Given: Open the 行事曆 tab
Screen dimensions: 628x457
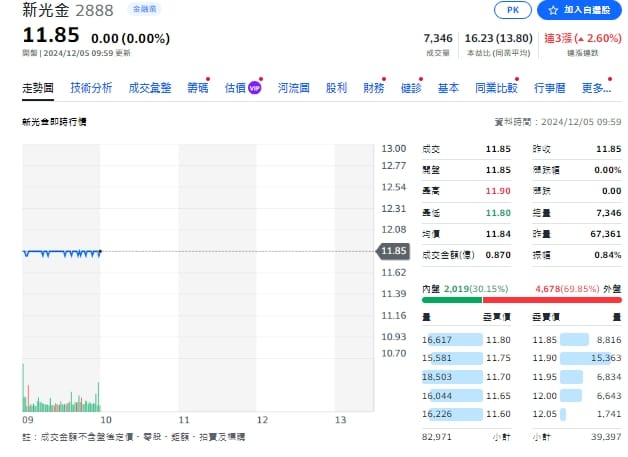Looking at the screenshot, I should point(550,88).
